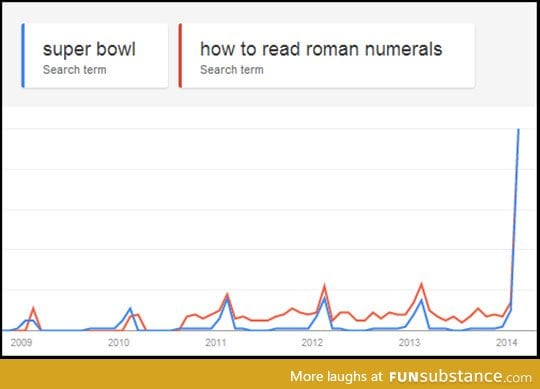Click the red peak in early 2013
Screen dimensions: 540x389
point(421,284)
